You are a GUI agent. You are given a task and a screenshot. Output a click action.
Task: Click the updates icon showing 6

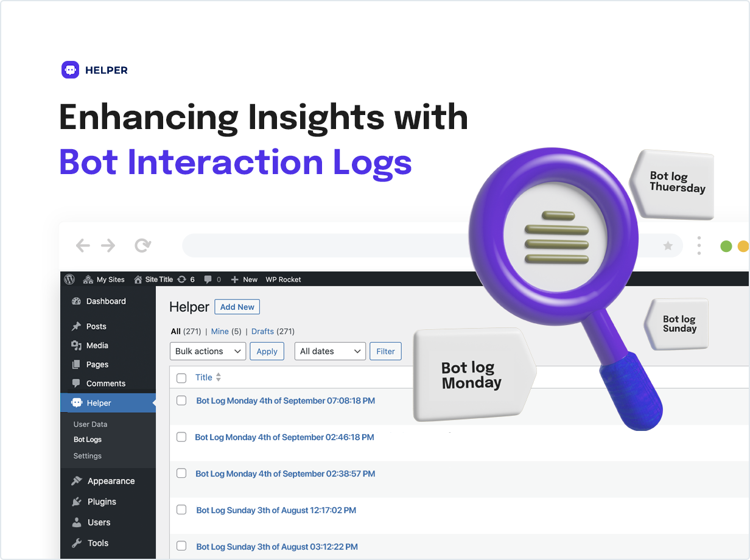pos(182,279)
